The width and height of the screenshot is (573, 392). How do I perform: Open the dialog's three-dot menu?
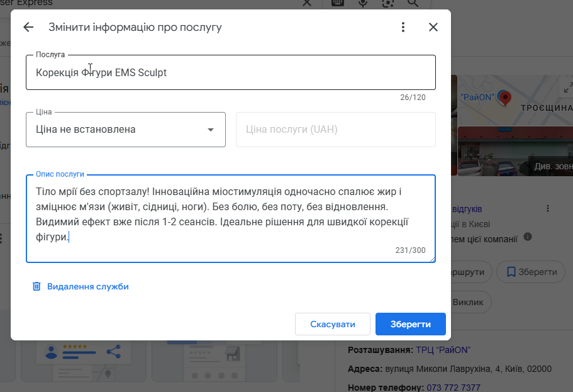[403, 27]
